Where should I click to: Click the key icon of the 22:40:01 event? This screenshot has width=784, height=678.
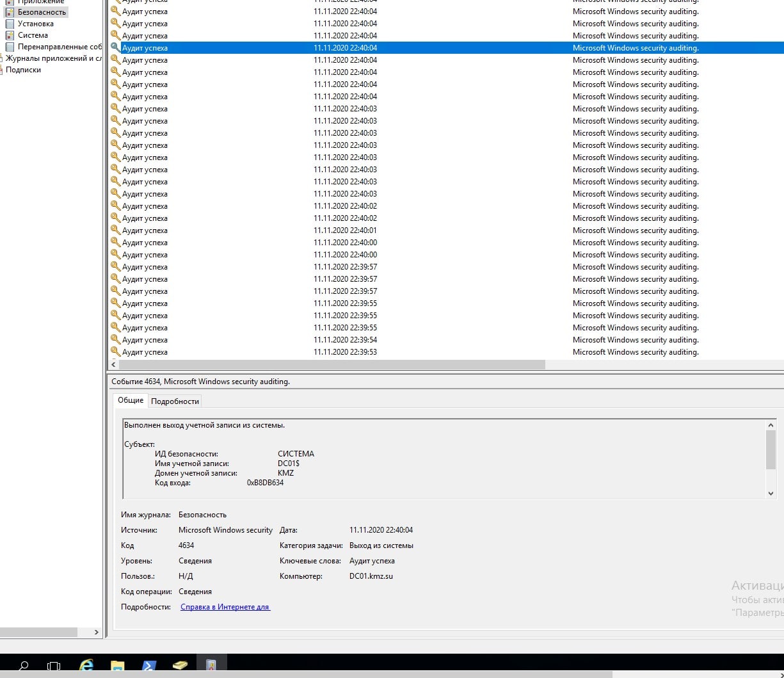click(115, 230)
